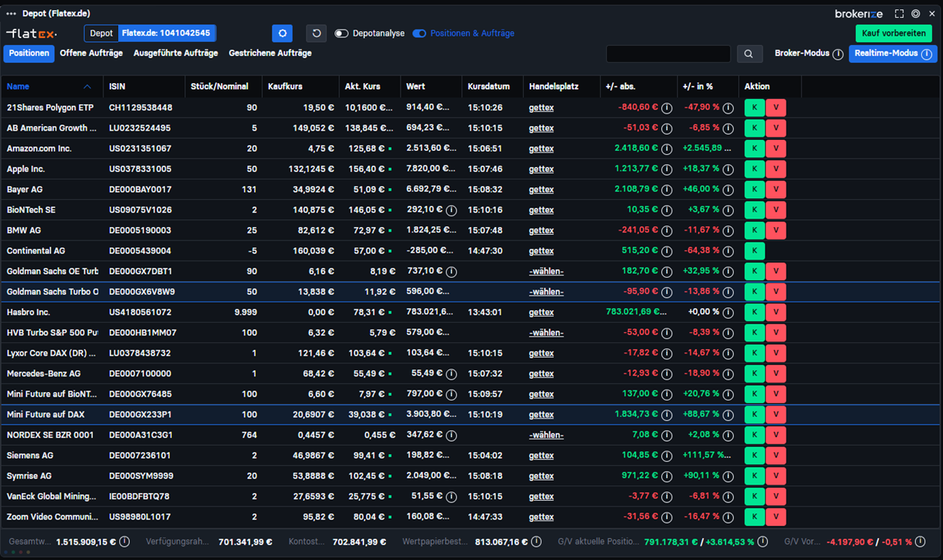Click info icon beside BioNTech SE Wert 292,10 €

[x=451, y=210]
